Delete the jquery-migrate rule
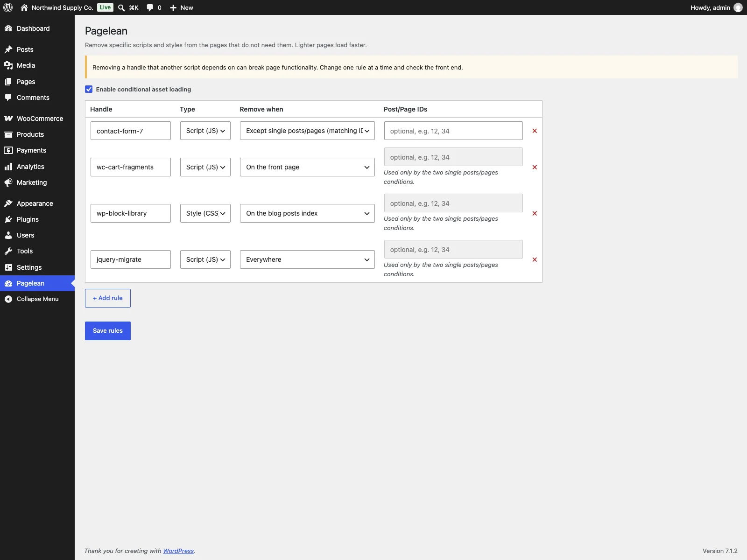Screen dimensions: 747x560 pos(535,259)
